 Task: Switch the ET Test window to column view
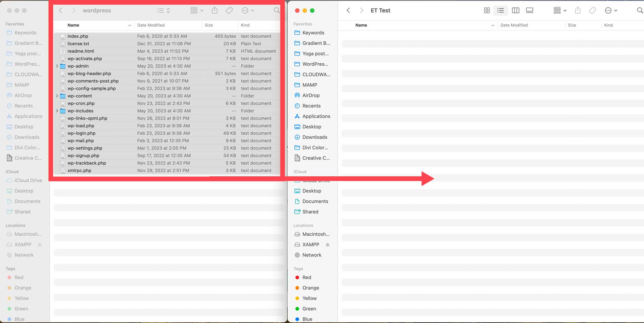(x=516, y=10)
